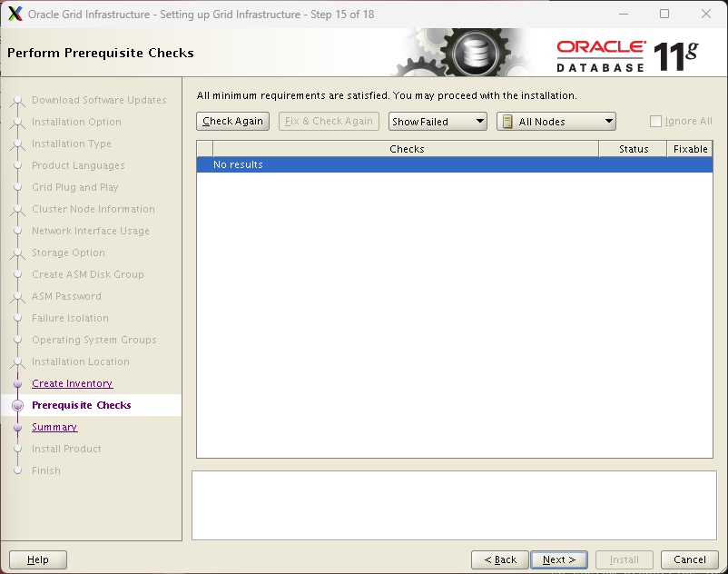Open the All Nodes dropdown

[556, 122]
